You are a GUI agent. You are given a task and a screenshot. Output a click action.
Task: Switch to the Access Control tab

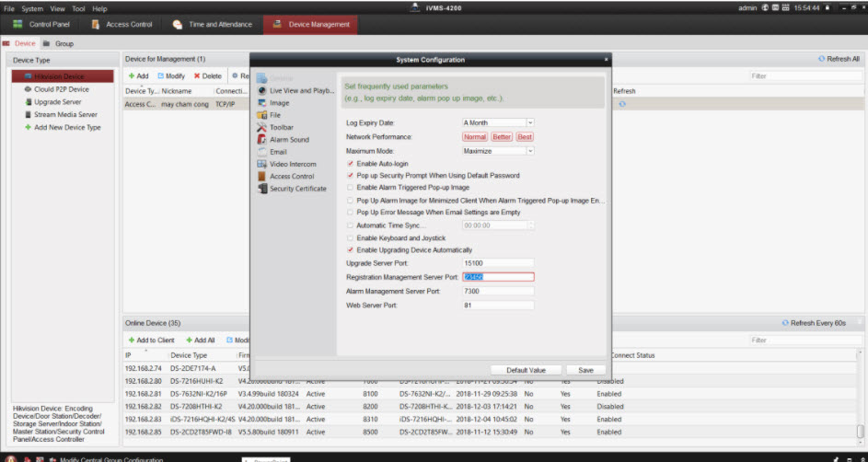point(122,24)
